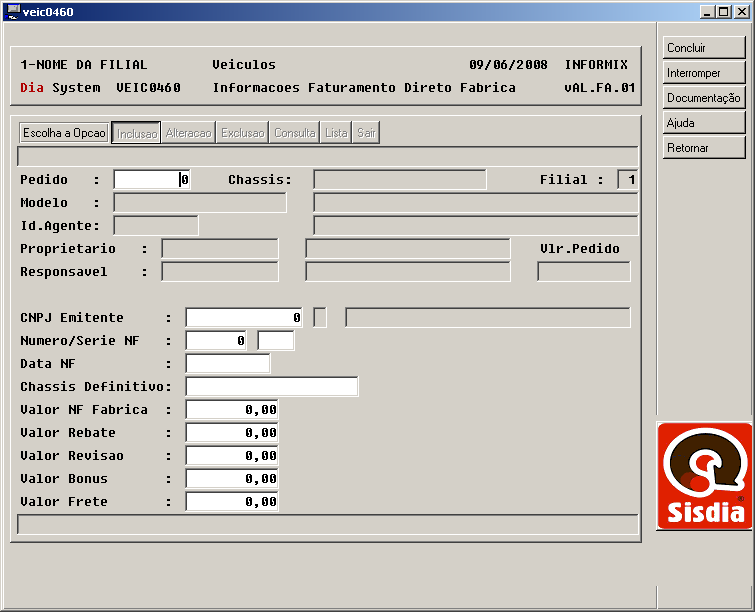Minimize the veic0460 window

(x=707, y=12)
